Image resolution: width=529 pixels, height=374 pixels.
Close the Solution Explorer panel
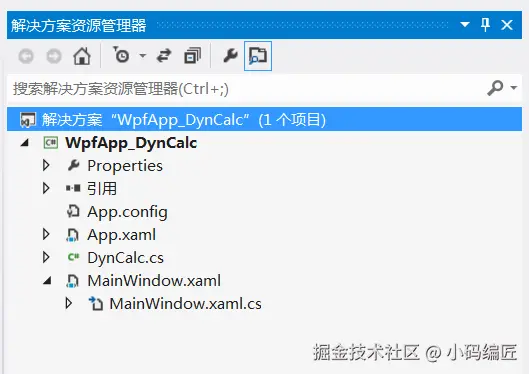[507, 25]
